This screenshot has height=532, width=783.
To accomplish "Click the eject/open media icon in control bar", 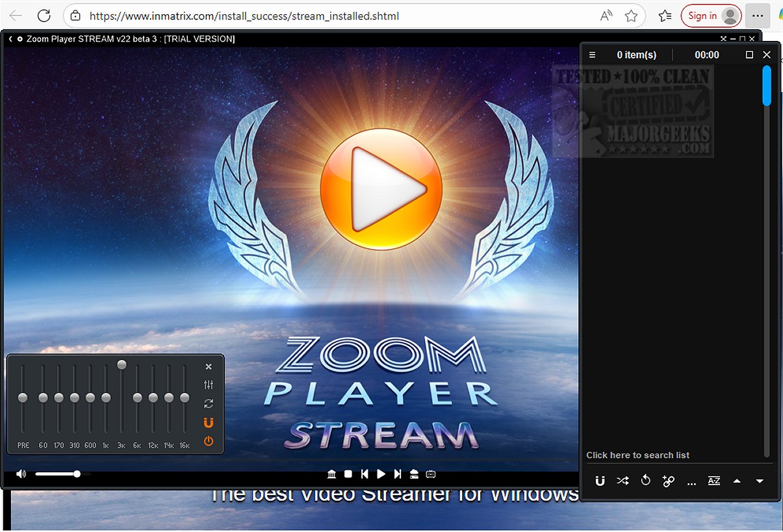I will (x=414, y=474).
